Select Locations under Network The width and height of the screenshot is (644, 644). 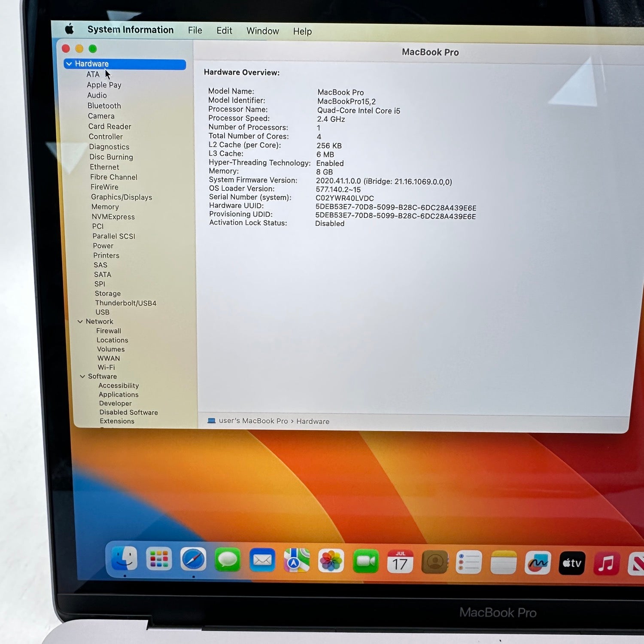(x=112, y=340)
